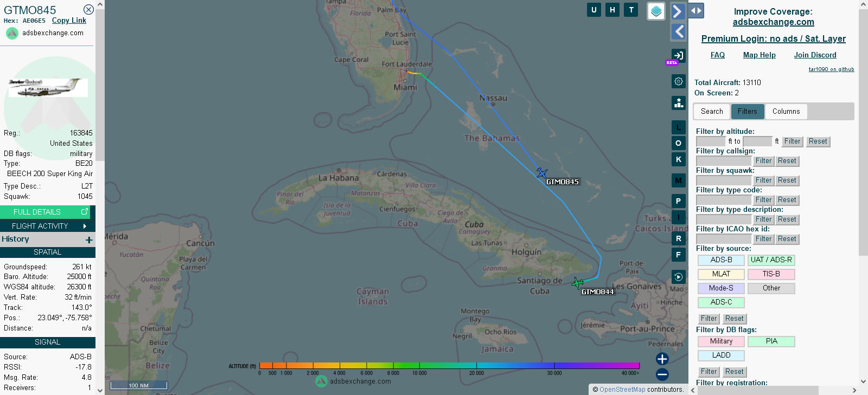Switch to the Columns tab

[786, 112]
